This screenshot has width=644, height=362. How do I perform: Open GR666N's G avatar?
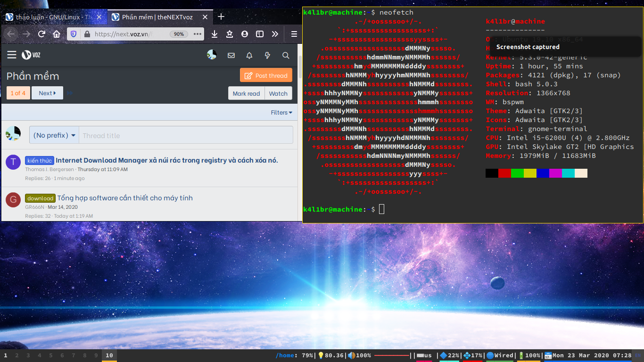coord(13,200)
